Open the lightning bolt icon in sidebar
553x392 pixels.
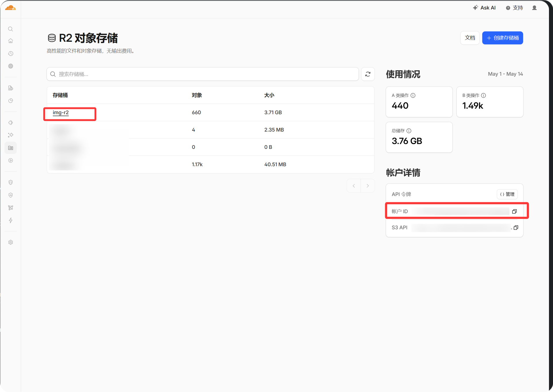pyautogui.click(x=11, y=220)
